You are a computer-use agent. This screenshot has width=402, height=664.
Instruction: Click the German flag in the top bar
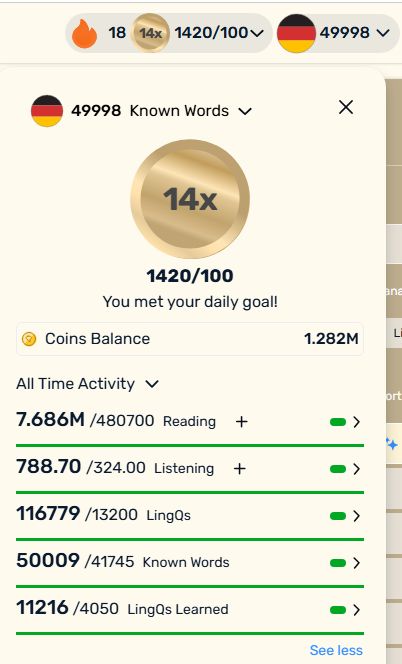(x=296, y=33)
